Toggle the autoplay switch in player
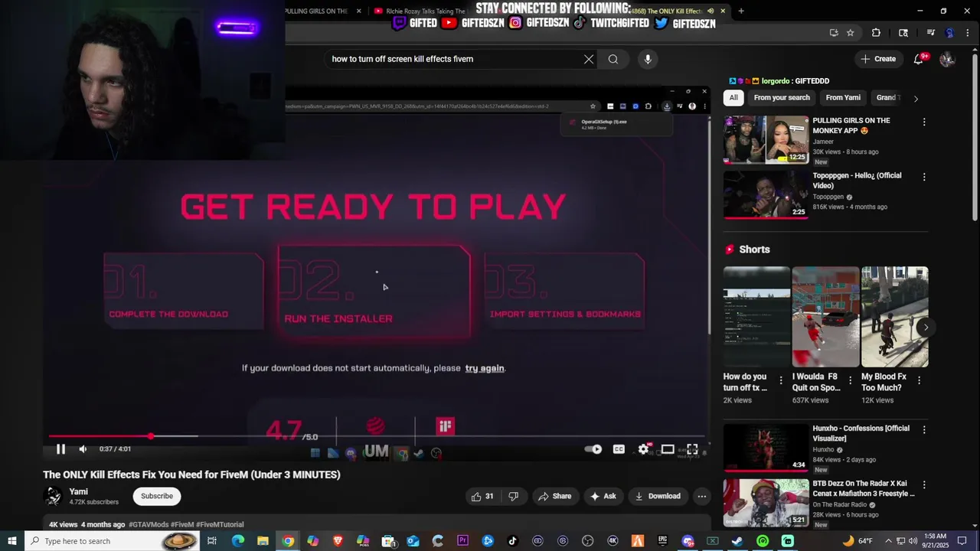 point(593,449)
